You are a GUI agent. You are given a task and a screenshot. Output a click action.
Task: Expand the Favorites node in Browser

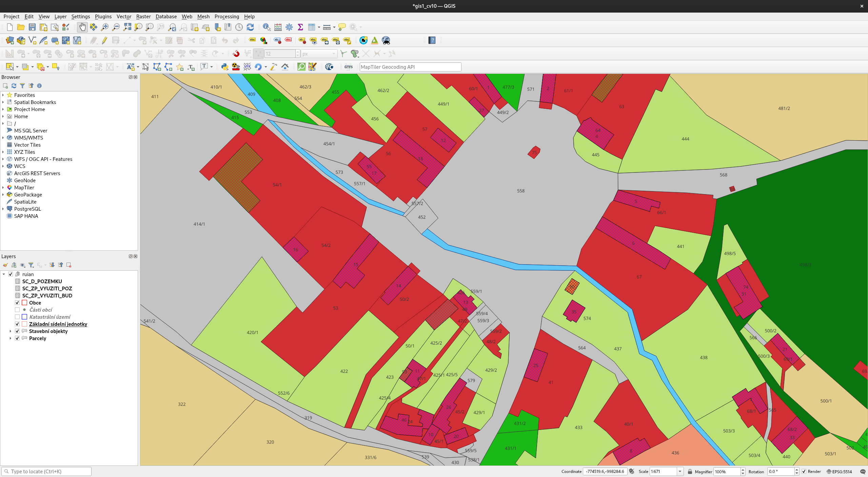(x=3, y=95)
